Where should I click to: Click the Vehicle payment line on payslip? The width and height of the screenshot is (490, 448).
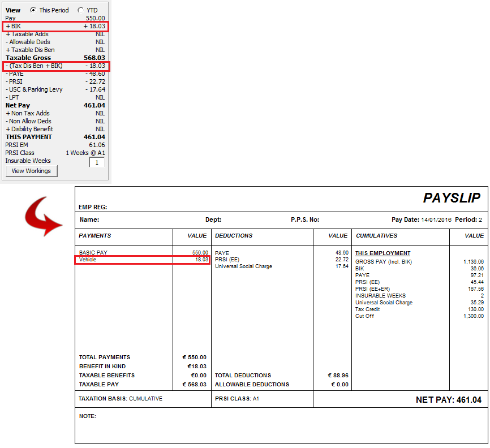[x=143, y=260]
